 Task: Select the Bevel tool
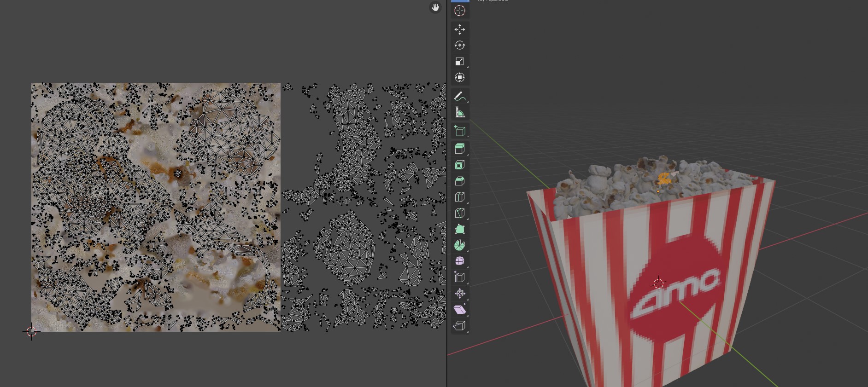pos(459,181)
